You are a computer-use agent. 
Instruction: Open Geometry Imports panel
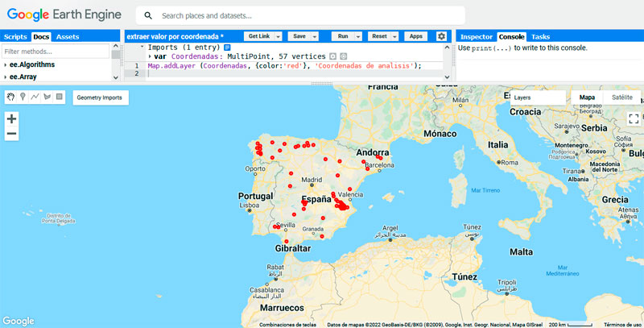point(101,98)
